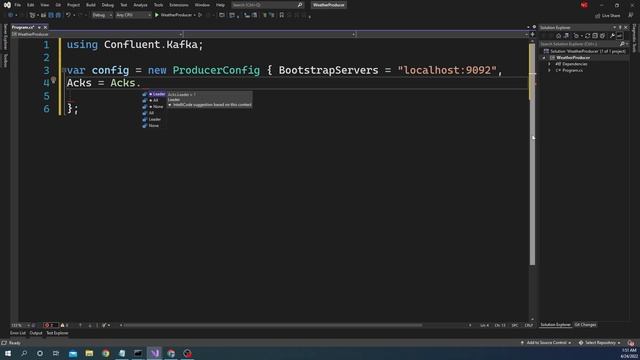Click the split editor icon above scrollbar

[x=532, y=34]
